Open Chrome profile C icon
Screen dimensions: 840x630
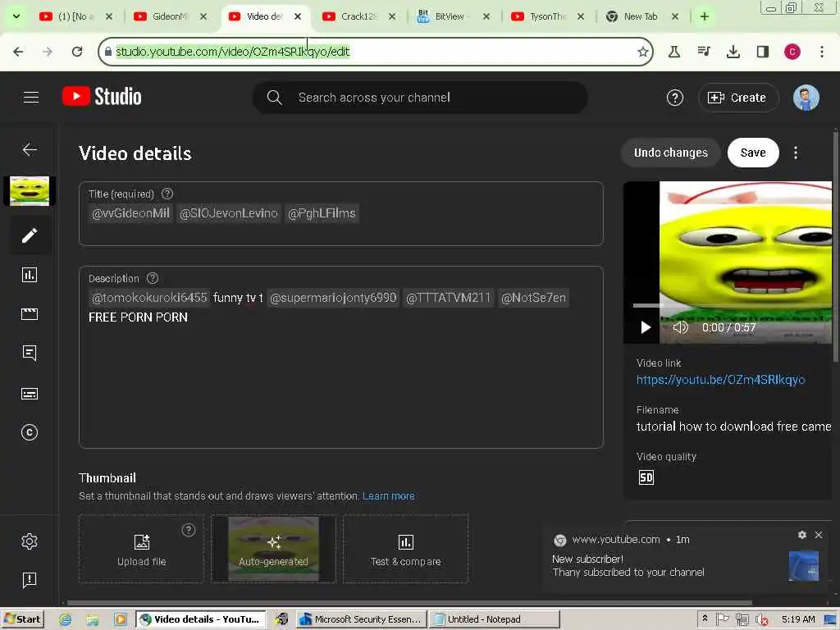tap(792, 52)
